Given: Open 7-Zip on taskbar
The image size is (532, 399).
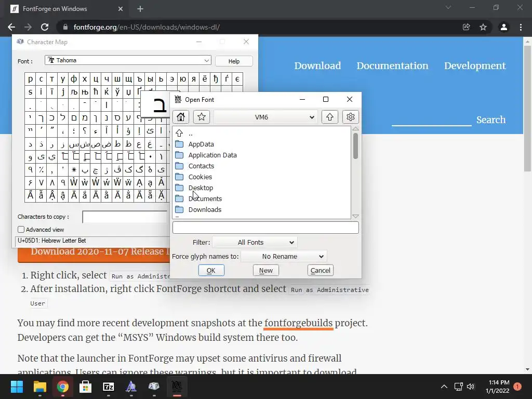Looking at the screenshot, I should (109, 387).
